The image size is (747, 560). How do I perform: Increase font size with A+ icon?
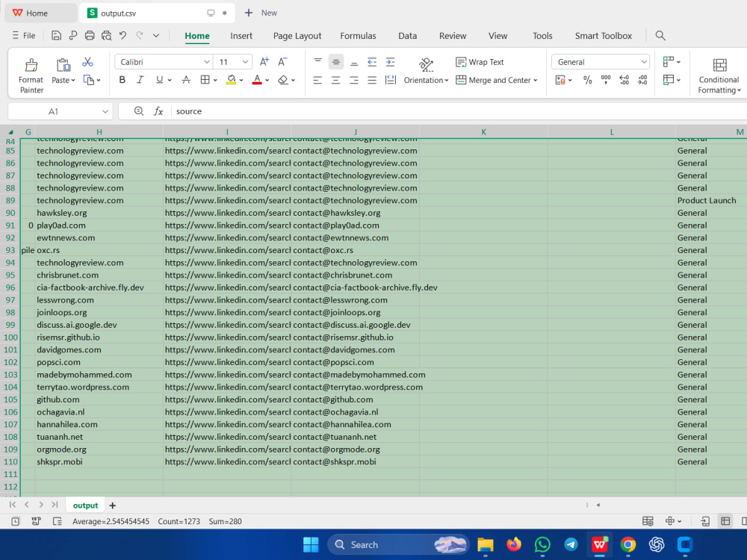tap(264, 62)
